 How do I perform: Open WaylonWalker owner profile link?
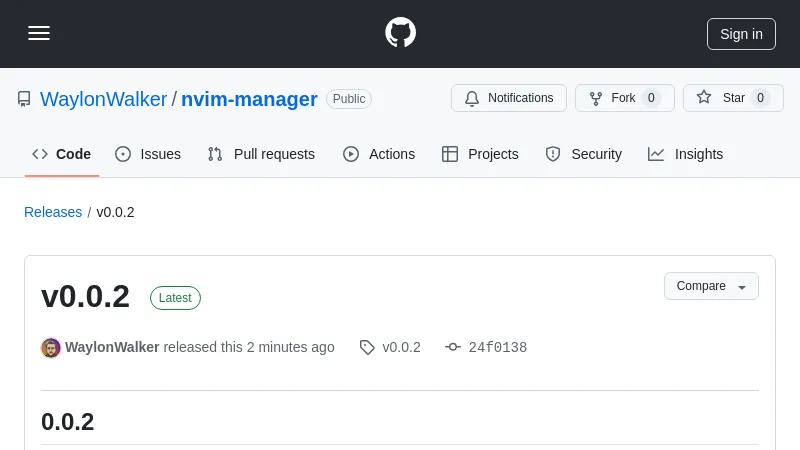tap(103, 99)
